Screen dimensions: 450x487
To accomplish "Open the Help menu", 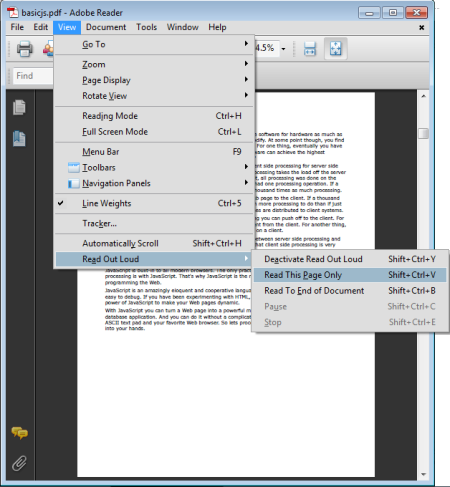I will coord(217,27).
